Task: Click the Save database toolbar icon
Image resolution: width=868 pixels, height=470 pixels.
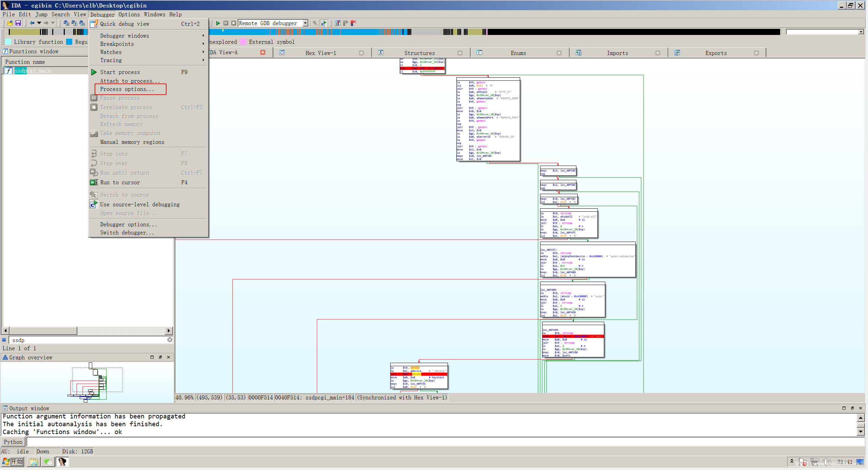Action: coord(18,23)
